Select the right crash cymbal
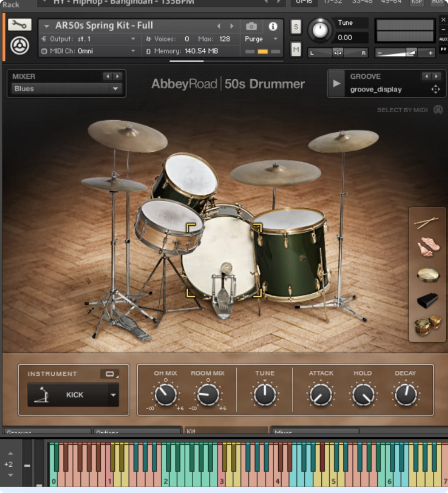This screenshot has width=448, height=493. pos(343,141)
